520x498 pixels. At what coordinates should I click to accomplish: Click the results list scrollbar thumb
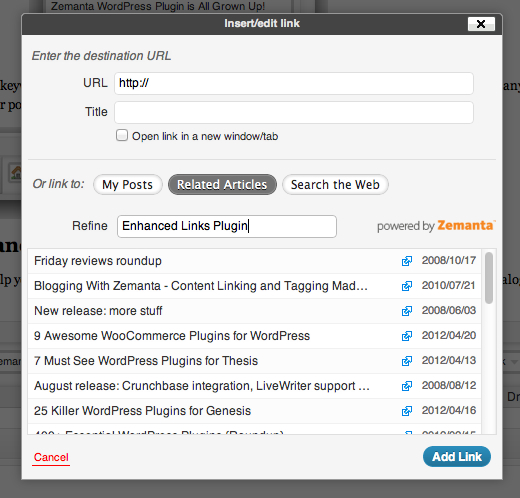[x=489, y=278]
